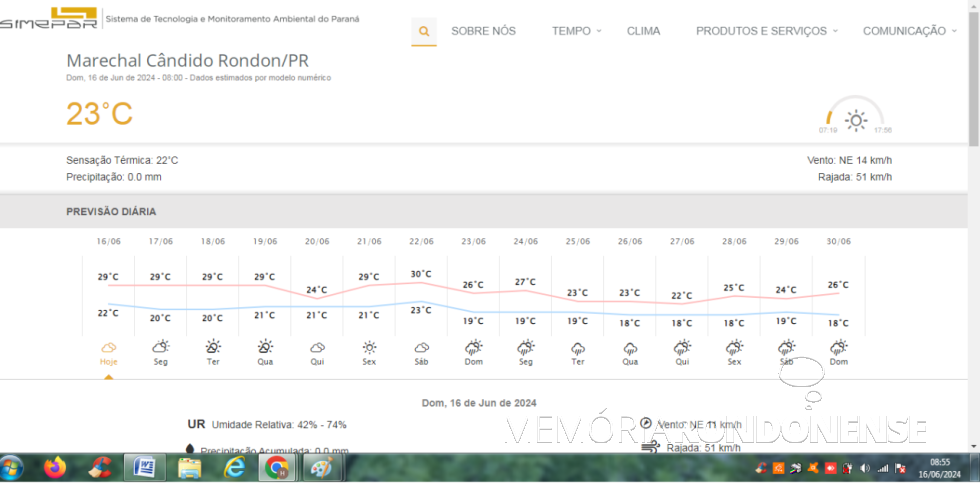Viewport: 980px width, 484px height.
Task: Select Thursday 20/06 cloudy forecast icon
Action: pos(317,347)
